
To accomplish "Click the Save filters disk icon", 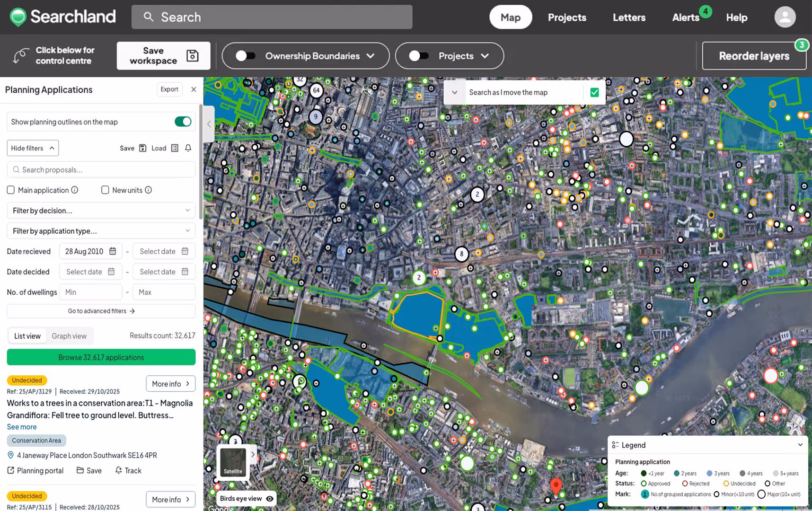I will point(142,148).
